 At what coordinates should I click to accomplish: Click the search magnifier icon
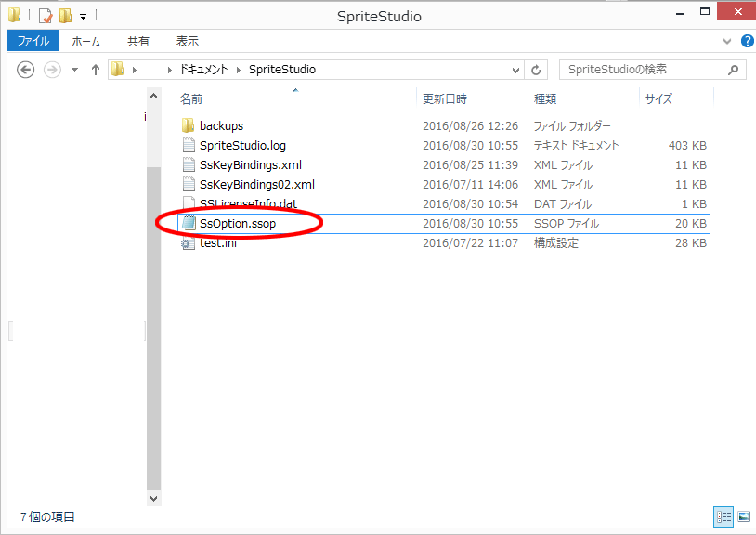734,70
